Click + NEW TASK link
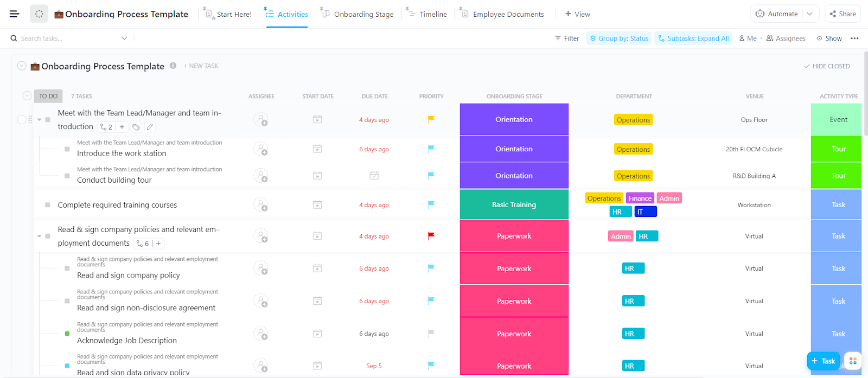Screen dimensions: 868x378 pyautogui.click(x=201, y=66)
